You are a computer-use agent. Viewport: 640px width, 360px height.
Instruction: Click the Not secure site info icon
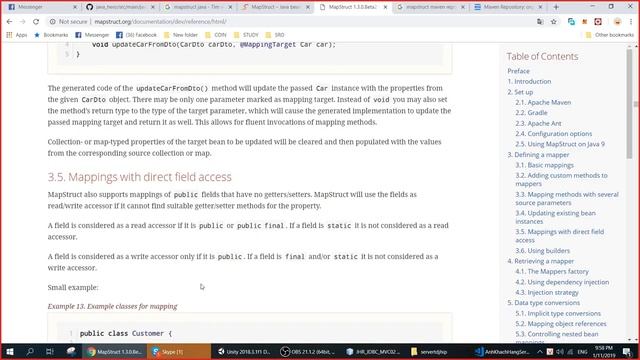coord(53,22)
